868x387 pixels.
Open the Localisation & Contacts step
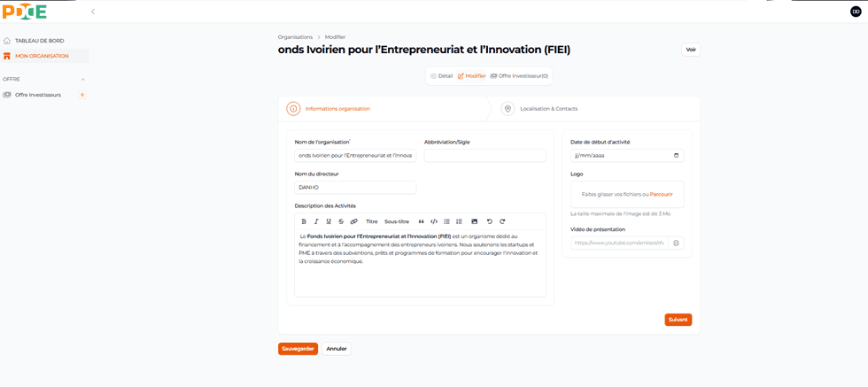pyautogui.click(x=548, y=109)
